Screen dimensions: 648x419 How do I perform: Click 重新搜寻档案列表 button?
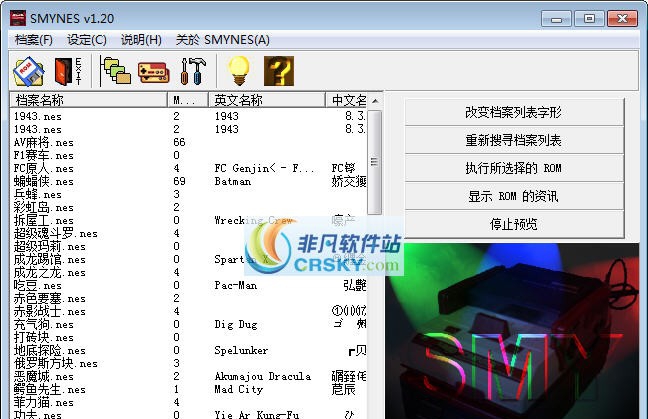click(x=514, y=140)
